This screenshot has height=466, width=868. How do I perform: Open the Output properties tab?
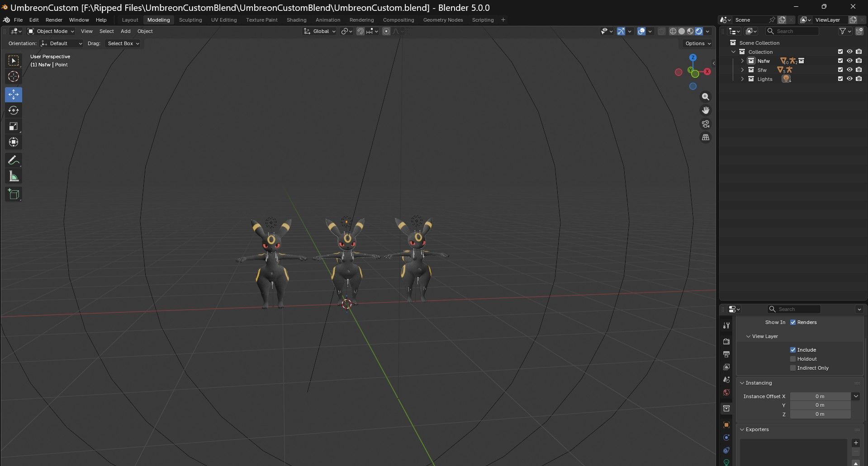point(726,354)
